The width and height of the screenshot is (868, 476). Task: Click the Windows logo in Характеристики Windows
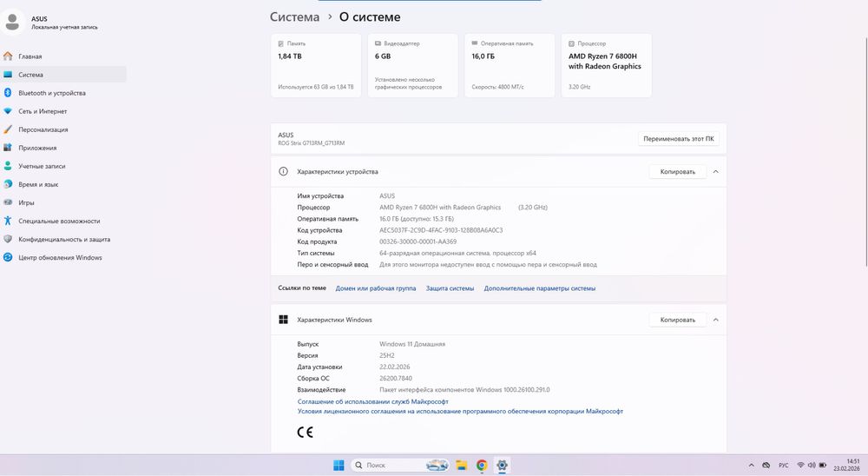(x=284, y=320)
